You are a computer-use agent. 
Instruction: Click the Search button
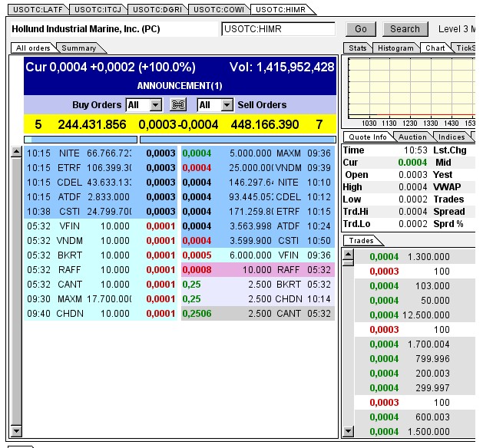pos(405,29)
